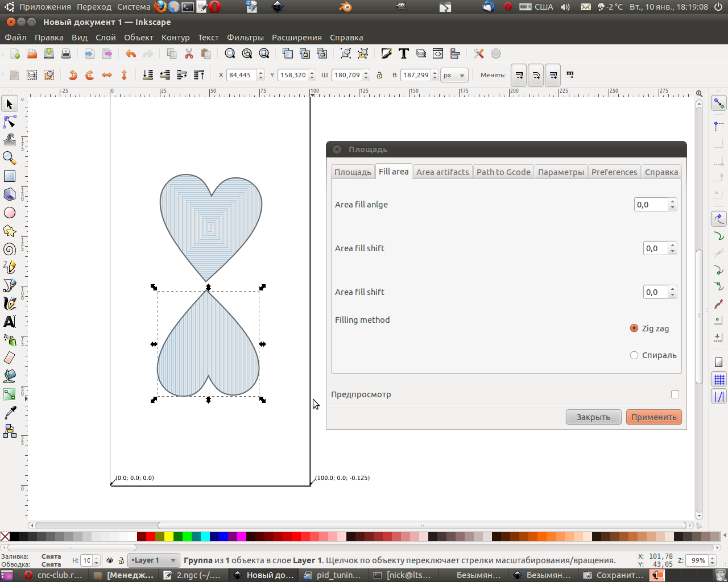Rotate selection 90 degrees counter-clockwise
Screen dimensions: 728x582
pyautogui.click(x=73, y=75)
